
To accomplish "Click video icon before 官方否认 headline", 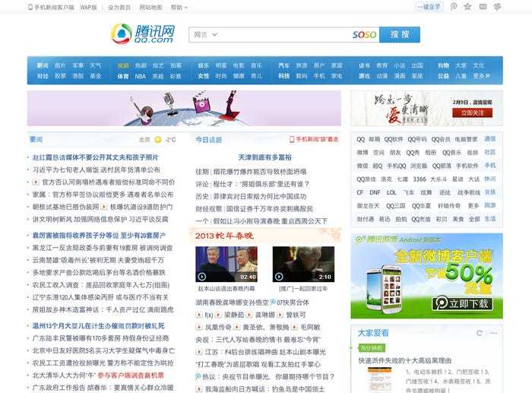I will (x=36, y=182).
